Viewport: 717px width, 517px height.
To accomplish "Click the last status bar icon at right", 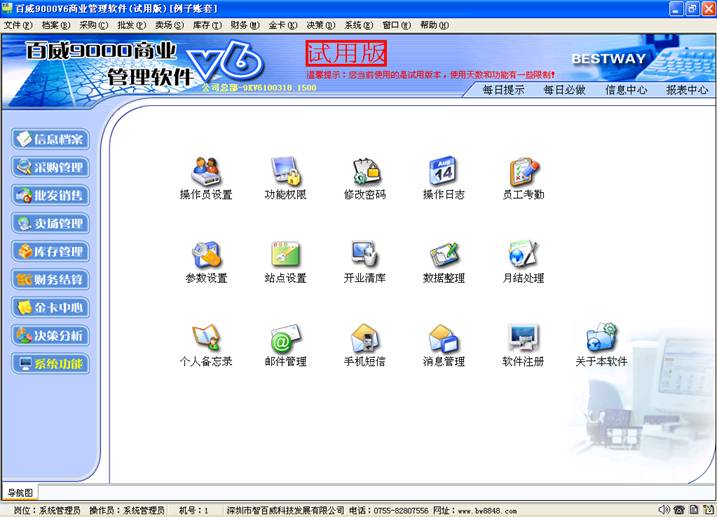I will 708,509.
